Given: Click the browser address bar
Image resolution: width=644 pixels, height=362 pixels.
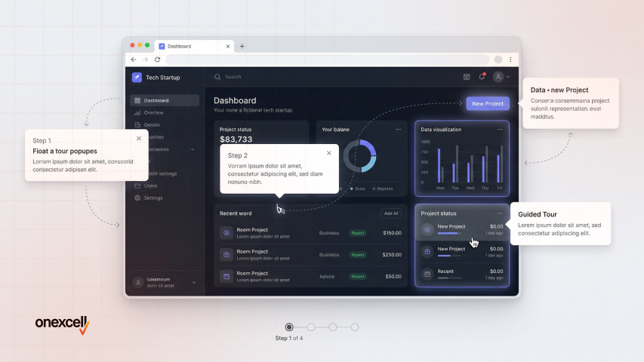Looking at the screenshot, I should pos(328,60).
